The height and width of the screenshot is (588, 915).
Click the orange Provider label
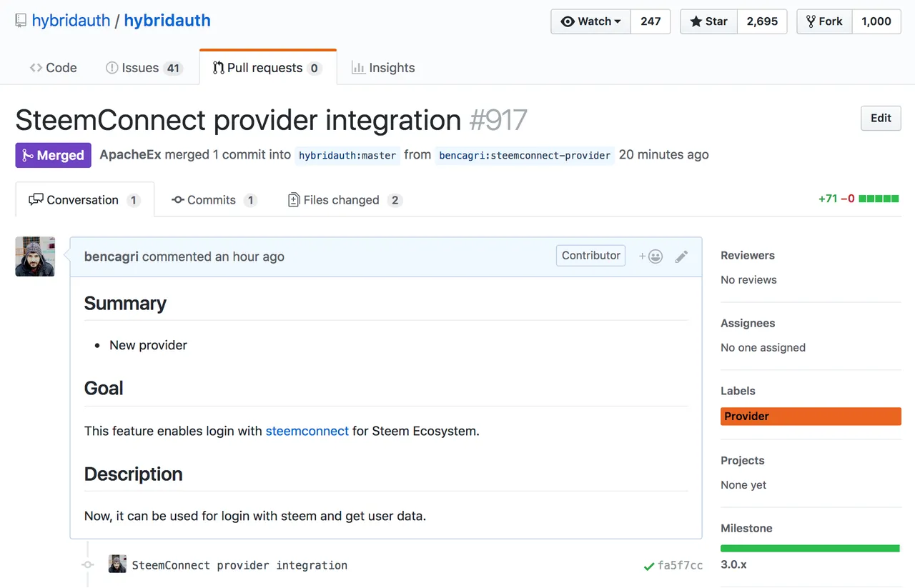click(811, 417)
